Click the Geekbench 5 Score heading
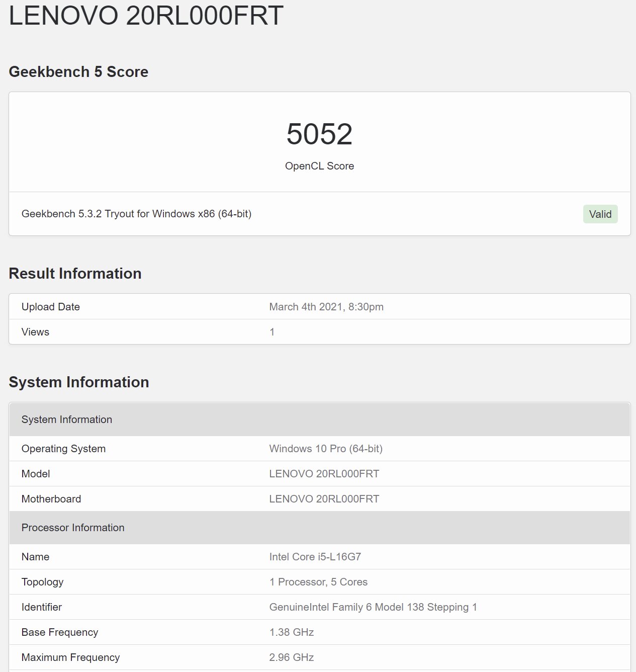This screenshot has height=672, width=636. point(78,72)
